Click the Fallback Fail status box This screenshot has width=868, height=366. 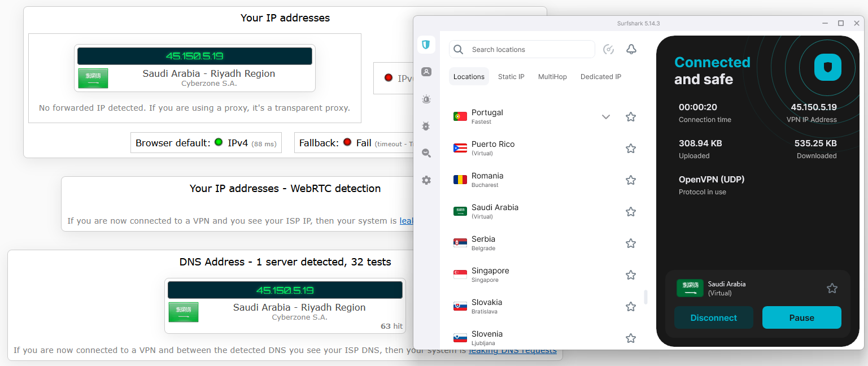click(354, 143)
